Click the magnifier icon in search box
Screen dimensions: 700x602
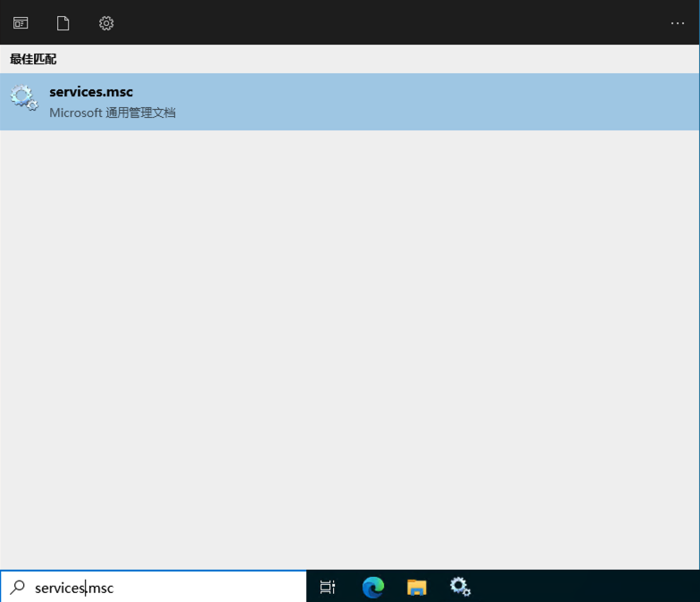[x=17, y=587]
